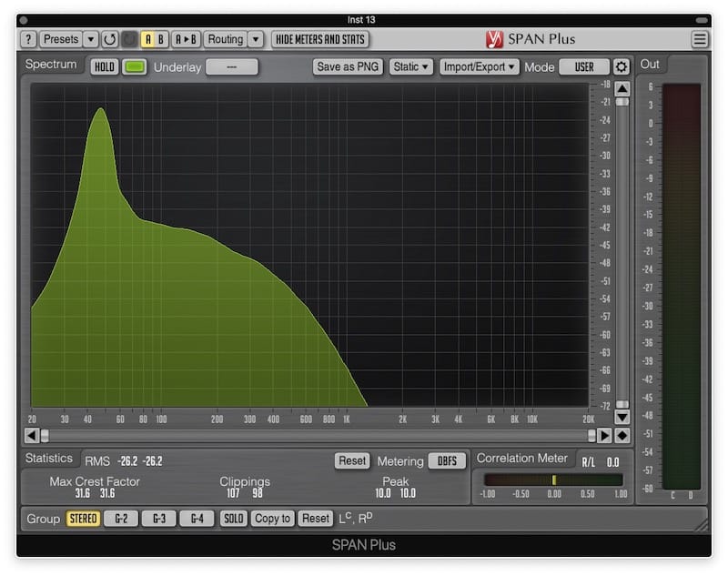
Task: Select group G-3
Action: pyautogui.click(x=159, y=519)
